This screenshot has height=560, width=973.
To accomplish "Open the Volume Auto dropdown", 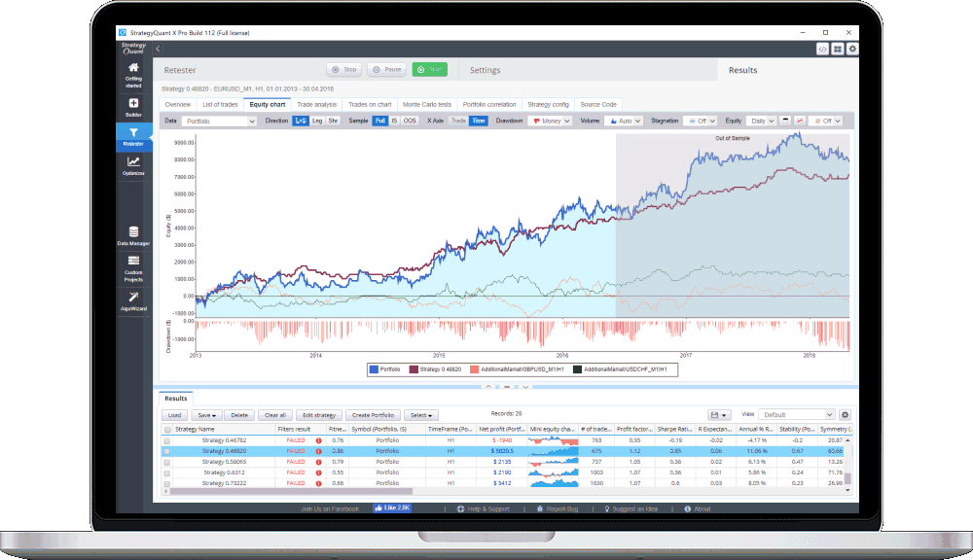I will coord(623,121).
